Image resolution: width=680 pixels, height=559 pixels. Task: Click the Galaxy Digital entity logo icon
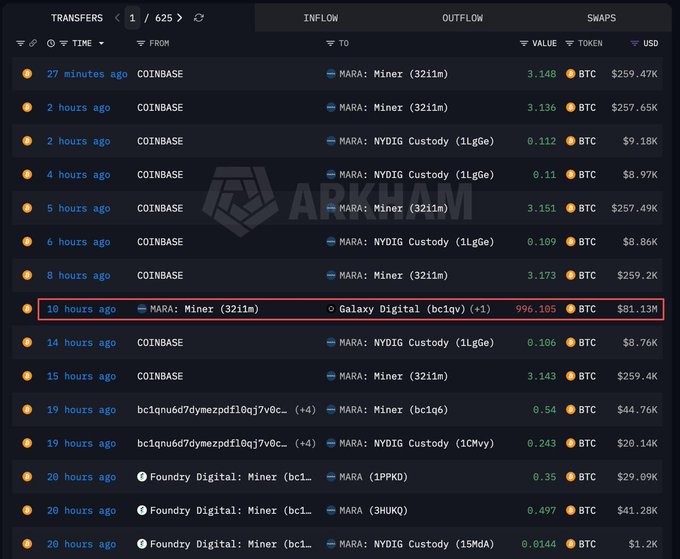331,309
